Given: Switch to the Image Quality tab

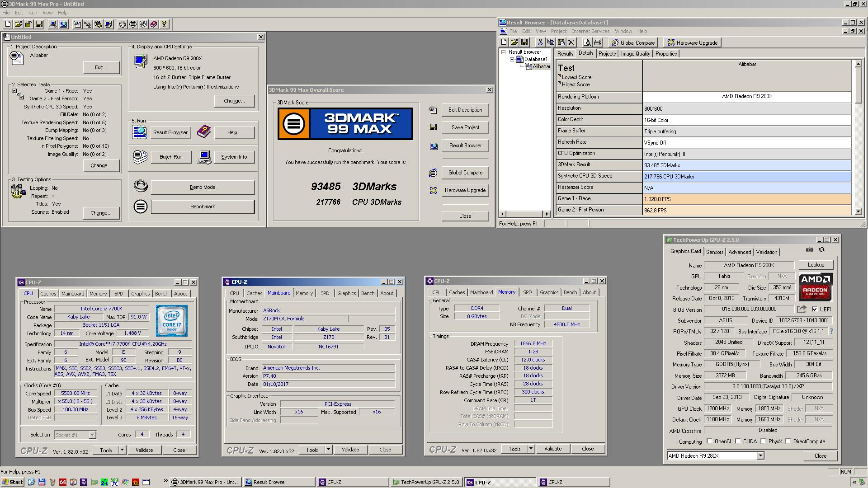Looking at the screenshot, I should pos(635,54).
